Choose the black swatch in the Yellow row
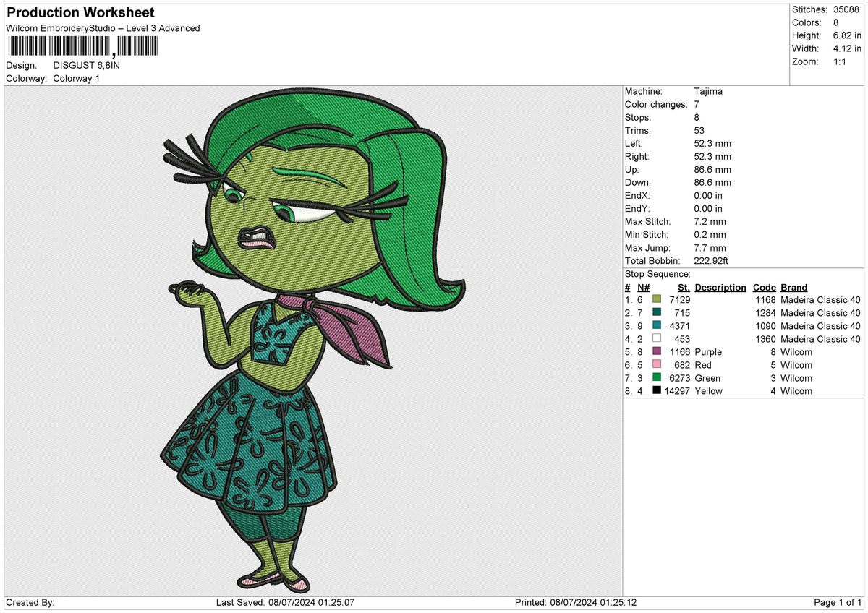 (656, 391)
